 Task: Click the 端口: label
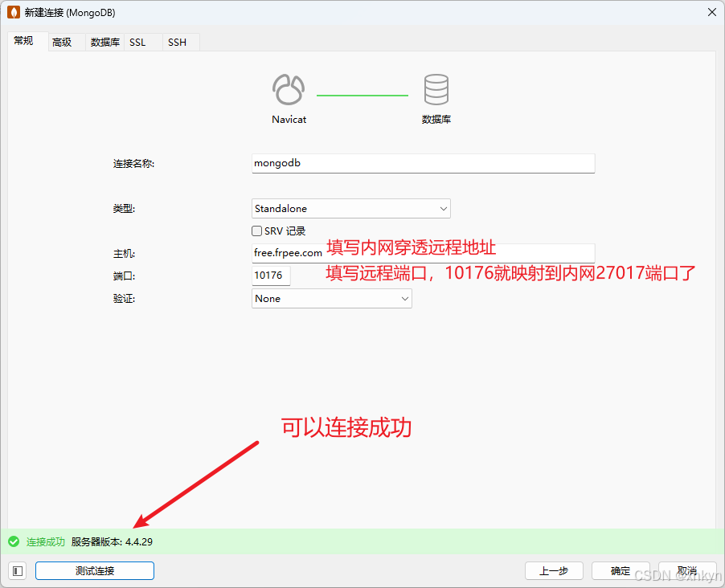point(124,276)
